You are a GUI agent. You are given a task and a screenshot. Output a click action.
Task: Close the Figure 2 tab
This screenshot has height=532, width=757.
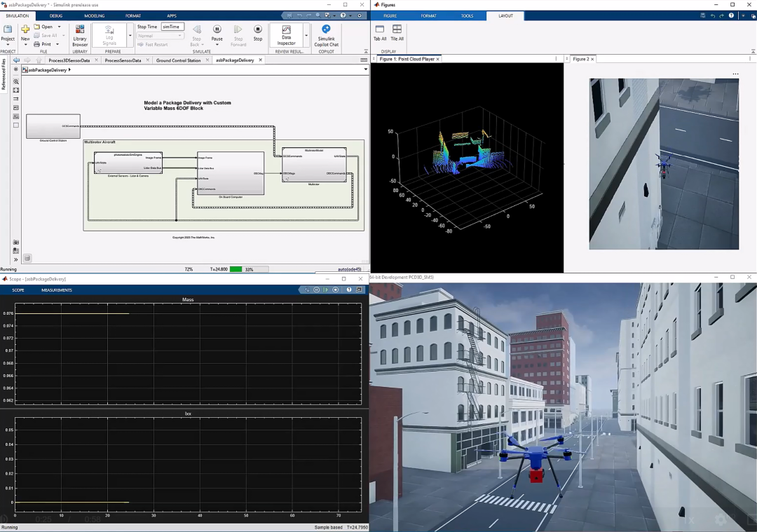click(592, 59)
